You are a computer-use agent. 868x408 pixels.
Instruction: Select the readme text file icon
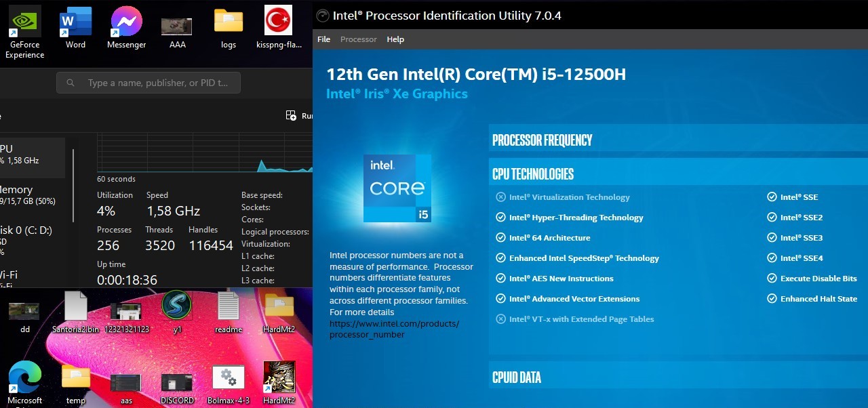229,306
